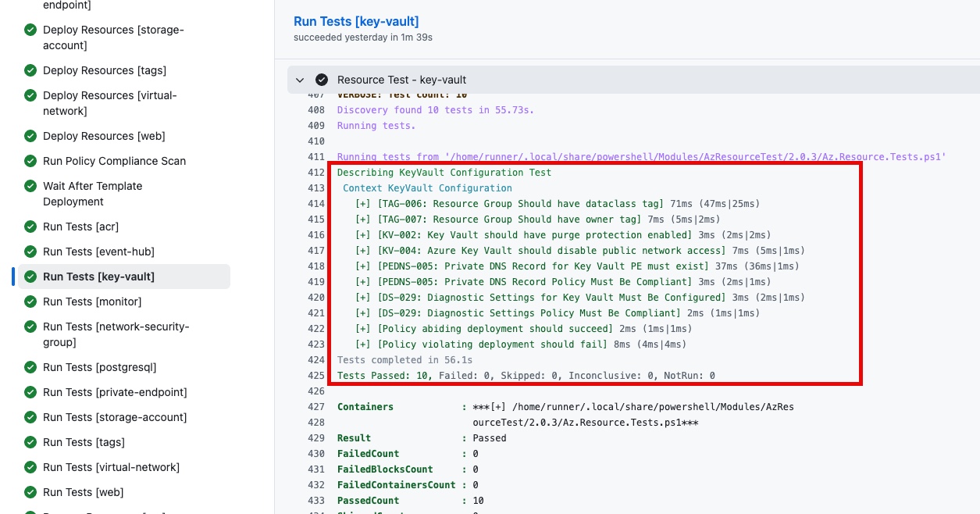Click the Resource Test - key-vault step title

pyautogui.click(x=401, y=80)
